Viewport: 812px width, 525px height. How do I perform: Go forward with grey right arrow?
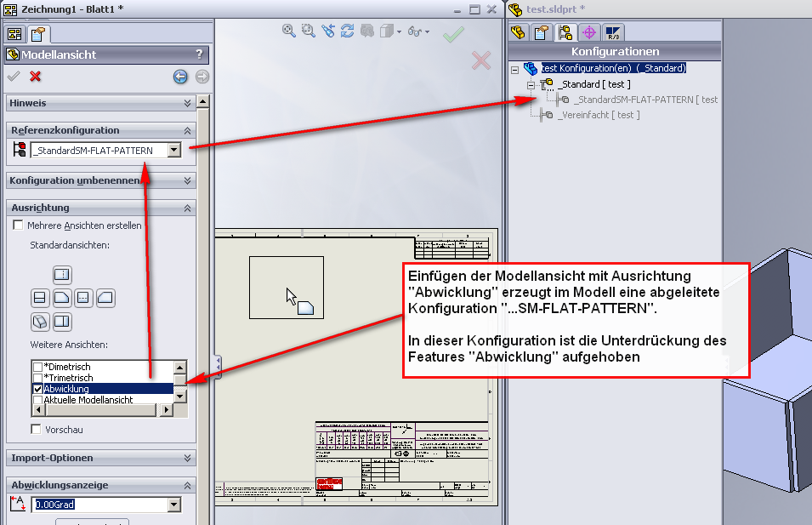click(x=202, y=77)
